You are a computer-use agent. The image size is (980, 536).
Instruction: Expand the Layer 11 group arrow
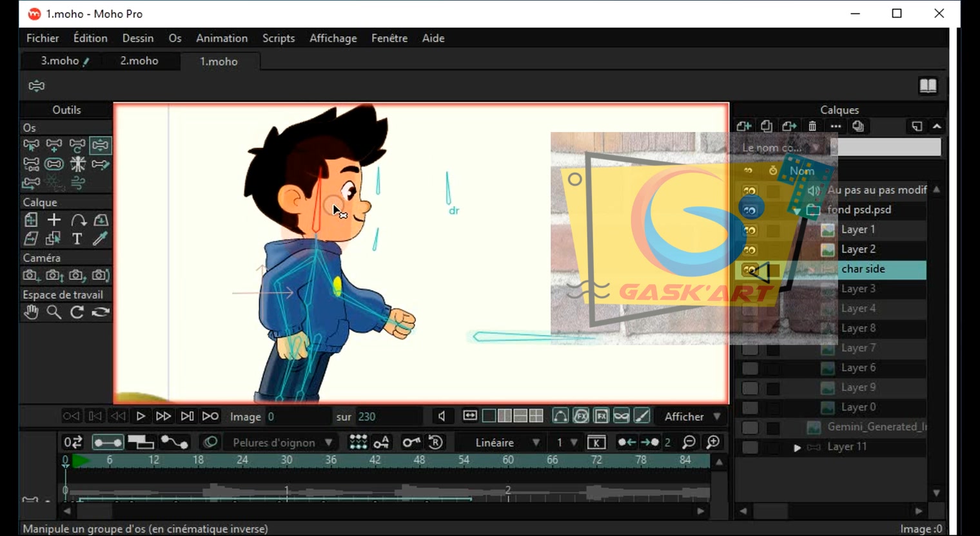tap(798, 448)
